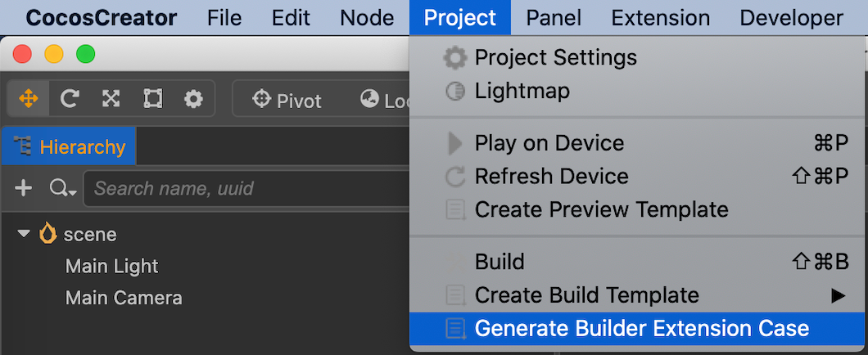Screen dimensions: 868x355
Task: Click the gear icon in the transform toolbar
Action: click(193, 99)
